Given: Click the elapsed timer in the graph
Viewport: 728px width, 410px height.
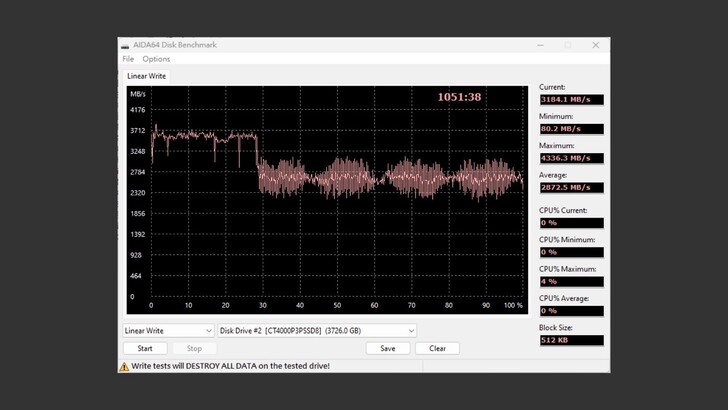Looking at the screenshot, I should (459, 97).
